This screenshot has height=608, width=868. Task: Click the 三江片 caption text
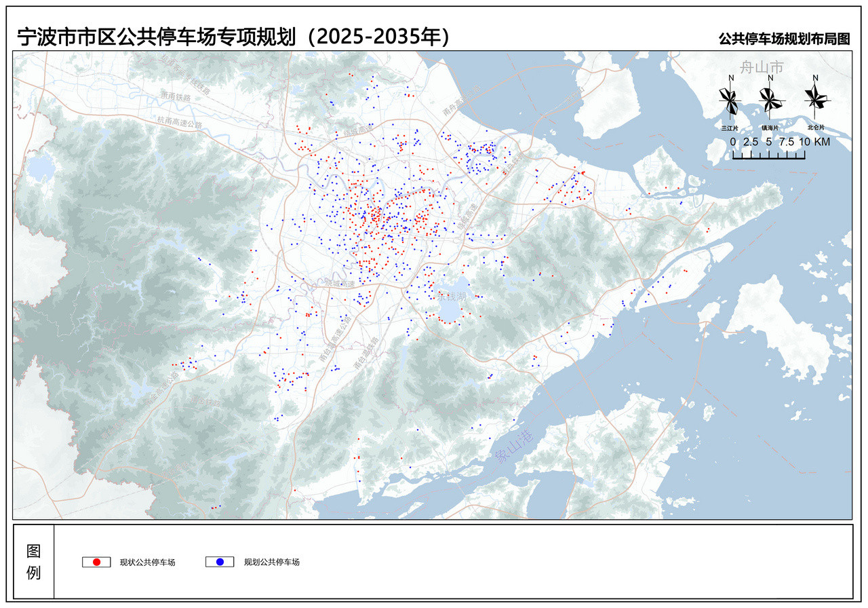pos(730,127)
